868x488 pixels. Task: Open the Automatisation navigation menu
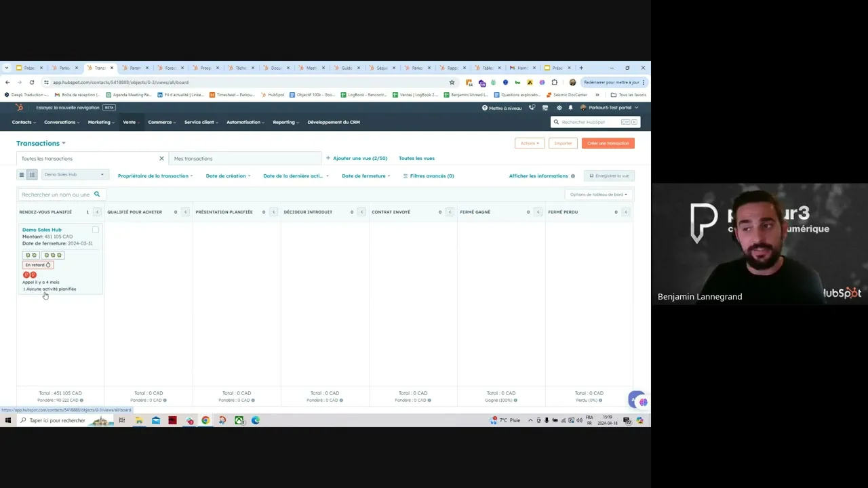click(x=245, y=122)
